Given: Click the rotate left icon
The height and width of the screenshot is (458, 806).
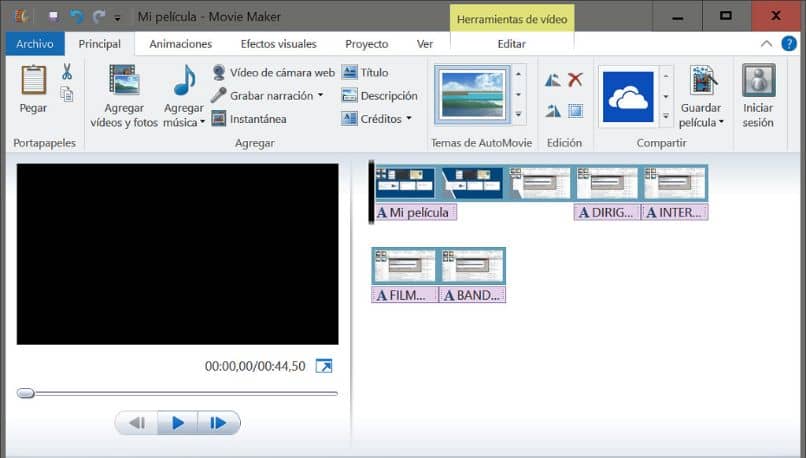Looking at the screenshot, I should click(553, 80).
